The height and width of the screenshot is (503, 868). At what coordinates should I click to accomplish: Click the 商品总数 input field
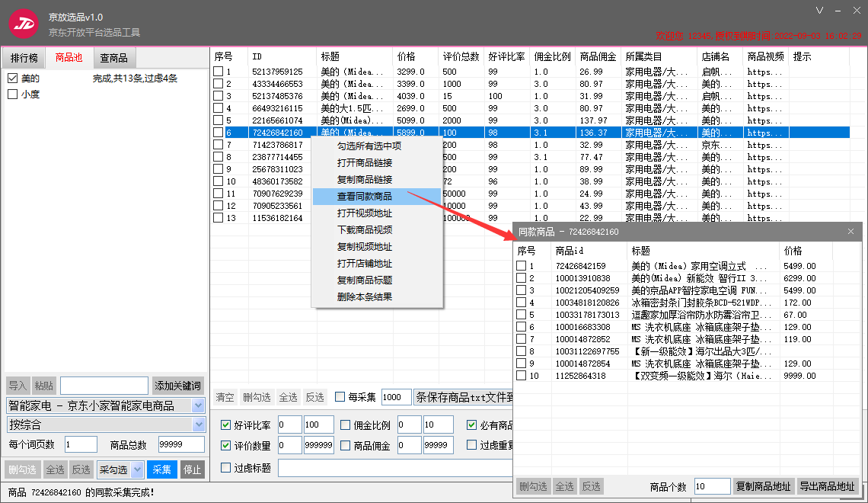tap(181, 444)
